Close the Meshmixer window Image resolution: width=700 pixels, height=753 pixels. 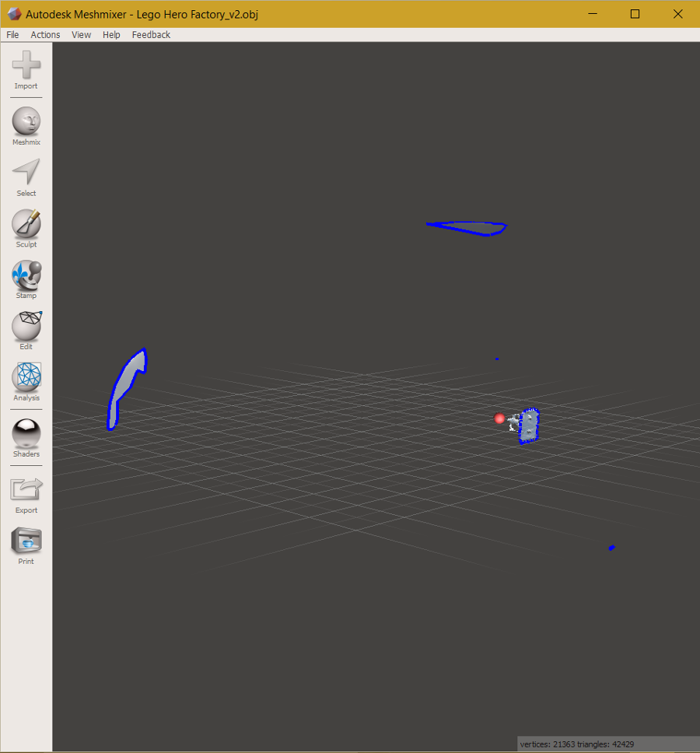pyautogui.click(x=678, y=14)
